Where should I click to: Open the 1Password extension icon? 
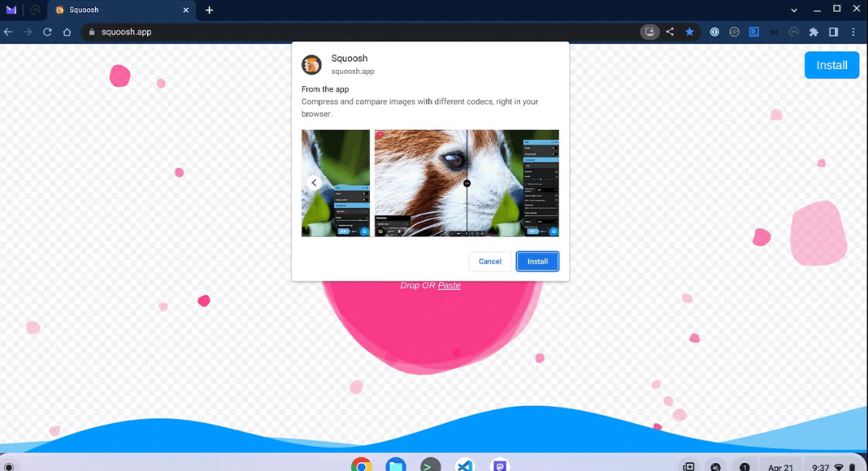tap(714, 32)
